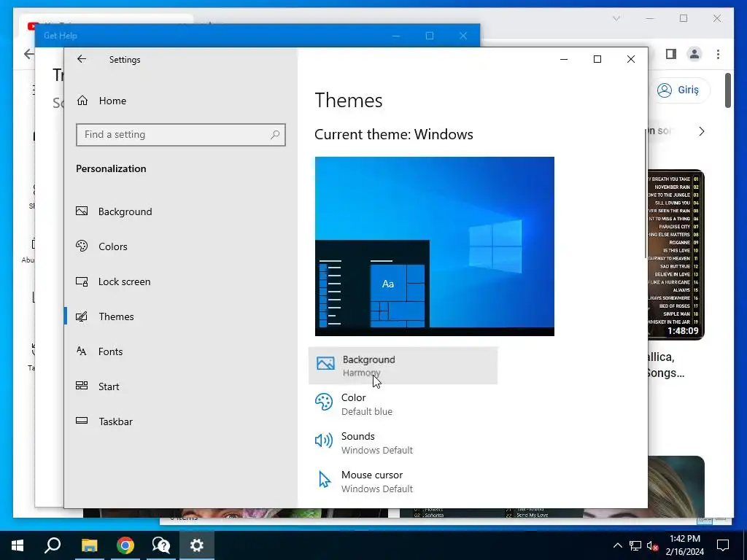Viewport: 747px width, 560px height.
Task: Click the muted volume tray icon
Action: pyautogui.click(x=652, y=545)
